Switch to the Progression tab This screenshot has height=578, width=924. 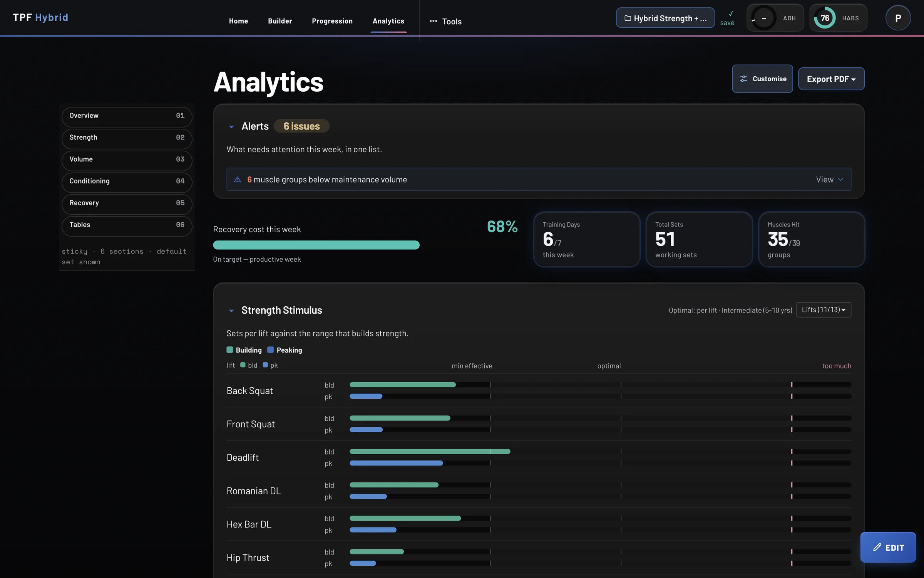(332, 21)
